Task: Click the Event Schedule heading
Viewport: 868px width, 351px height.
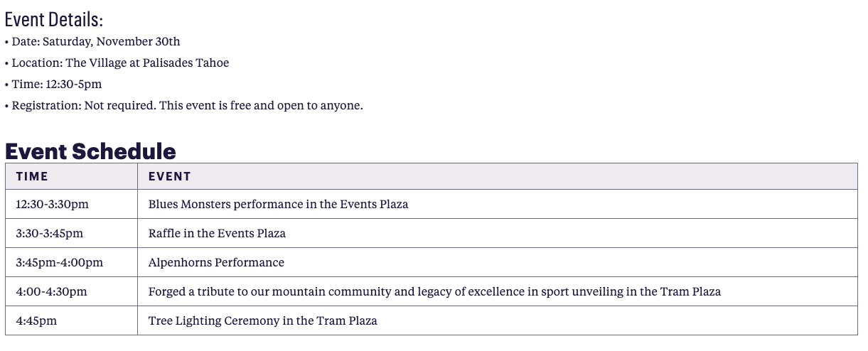Action: (x=90, y=151)
